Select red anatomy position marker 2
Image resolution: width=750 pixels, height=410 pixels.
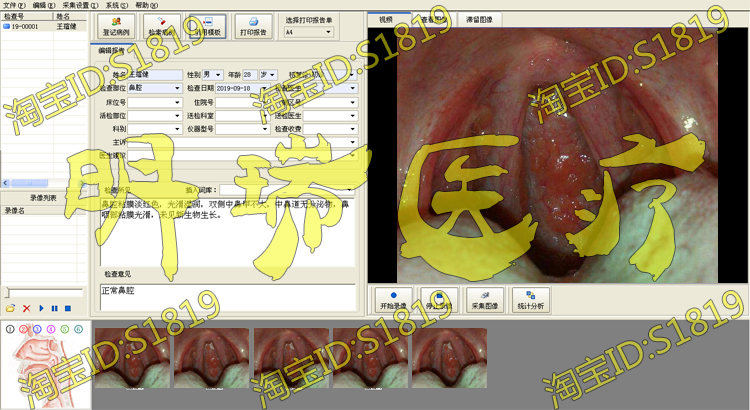pyautogui.click(x=23, y=329)
